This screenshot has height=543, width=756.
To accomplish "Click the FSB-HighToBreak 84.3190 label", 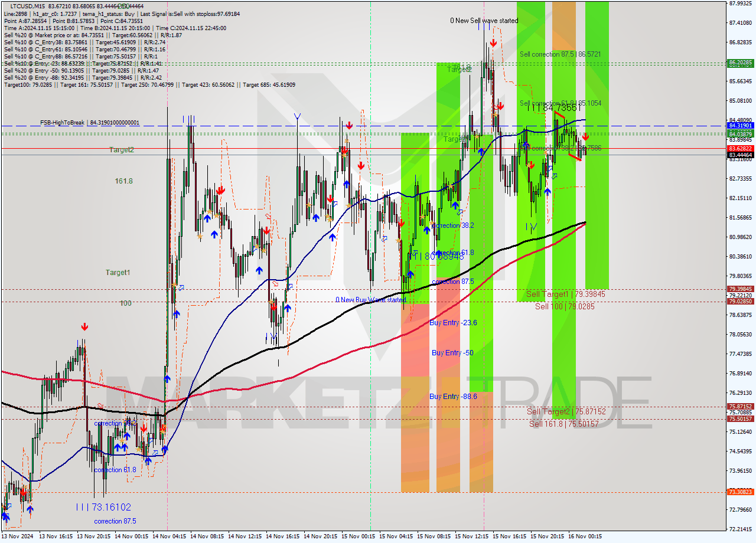I will coord(90,123).
